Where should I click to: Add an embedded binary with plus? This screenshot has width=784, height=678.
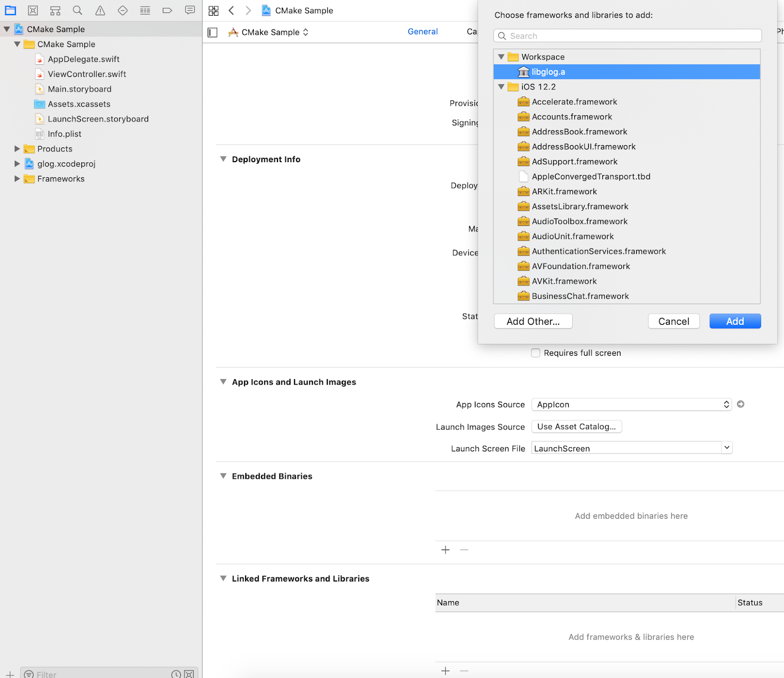pos(445,550)
